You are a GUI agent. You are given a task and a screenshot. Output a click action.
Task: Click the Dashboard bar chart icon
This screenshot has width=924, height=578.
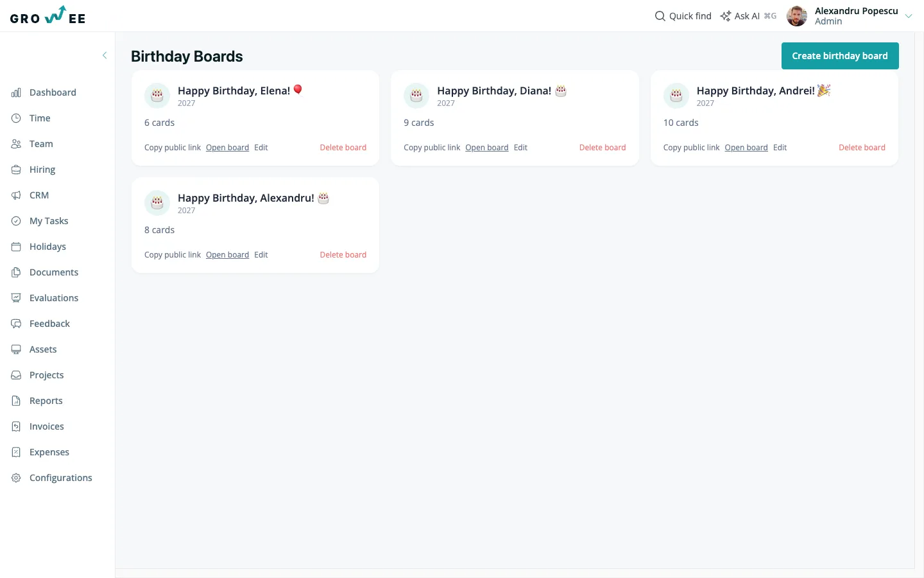coord(16,92)
